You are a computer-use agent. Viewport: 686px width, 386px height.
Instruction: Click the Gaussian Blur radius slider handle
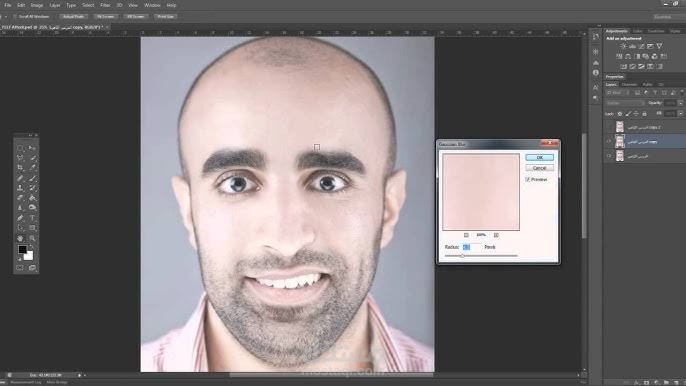(462, 256)
